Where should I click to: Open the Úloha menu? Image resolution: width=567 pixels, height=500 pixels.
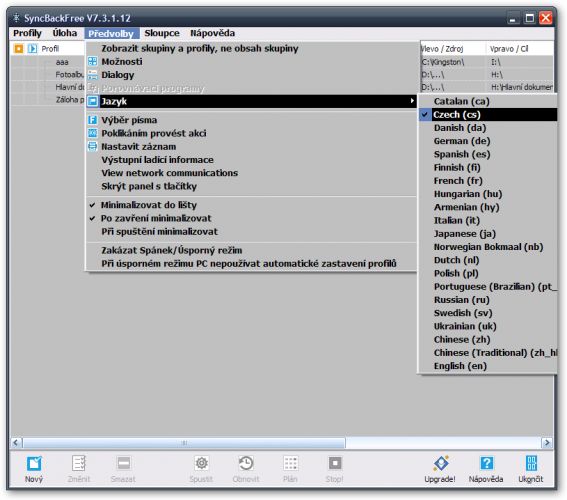click(65, 33)
